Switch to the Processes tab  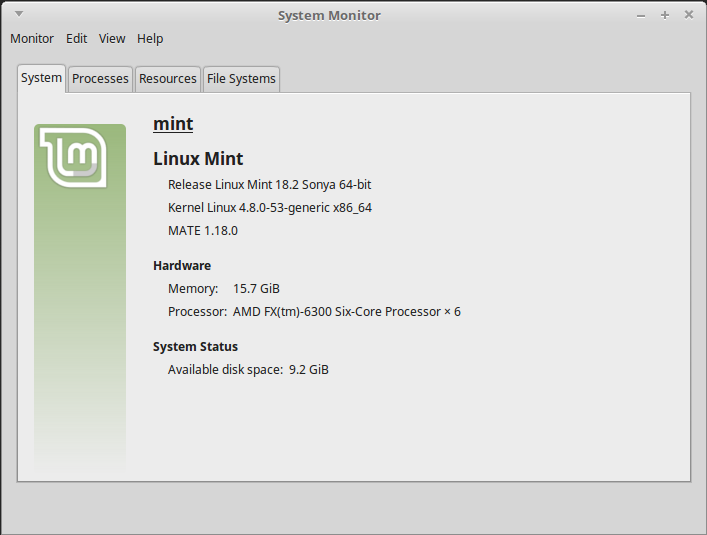pyautogui.click(x=100, y=79)
